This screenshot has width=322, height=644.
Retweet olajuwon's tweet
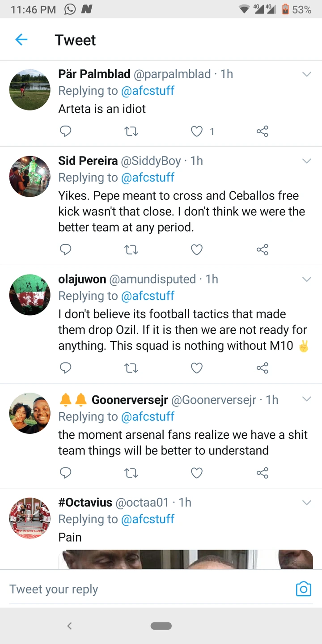click(131, 368)
